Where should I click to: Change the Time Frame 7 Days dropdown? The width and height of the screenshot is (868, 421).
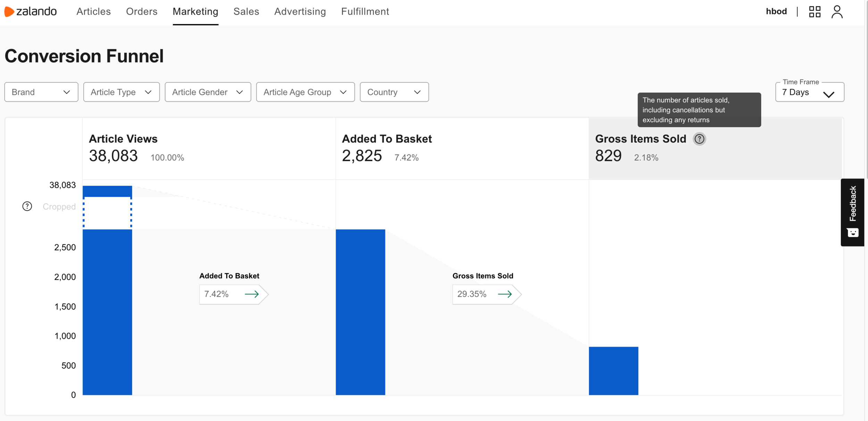click(x=810, y=92)
